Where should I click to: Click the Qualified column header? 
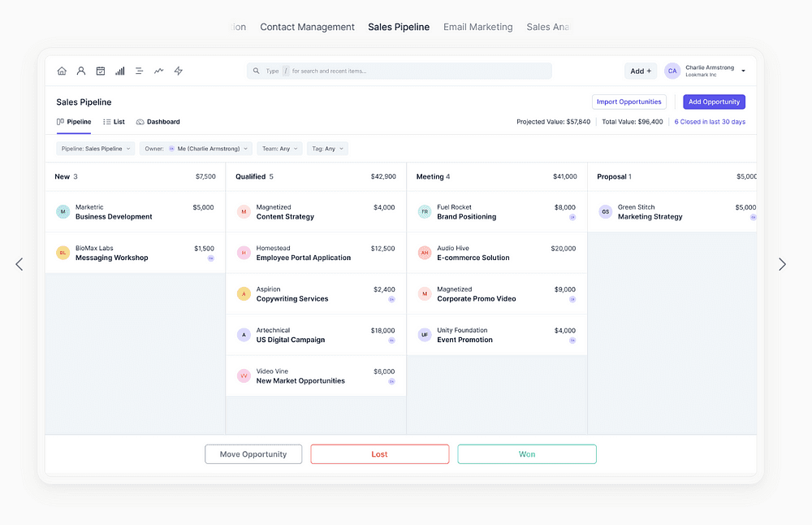tap(316, 176)
